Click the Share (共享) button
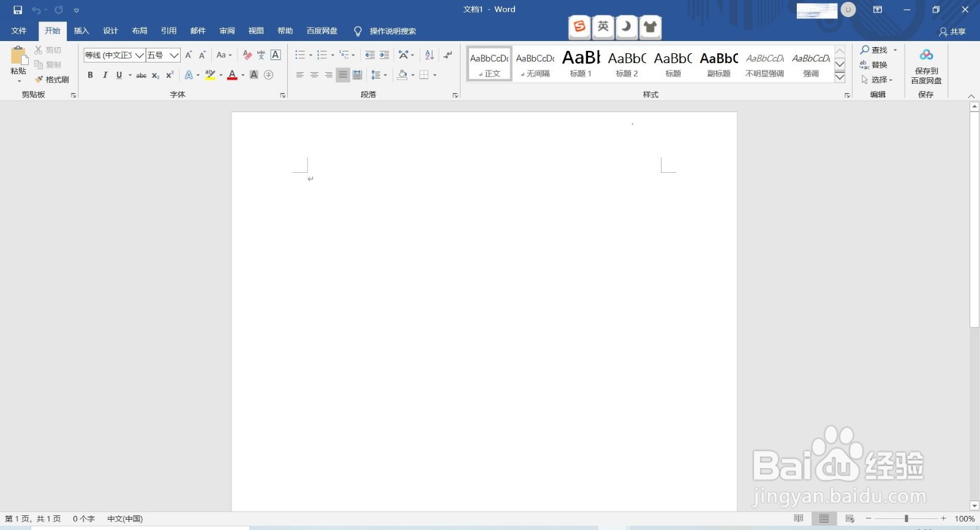This screenshot has height=530, width=980. click(952, 31)
